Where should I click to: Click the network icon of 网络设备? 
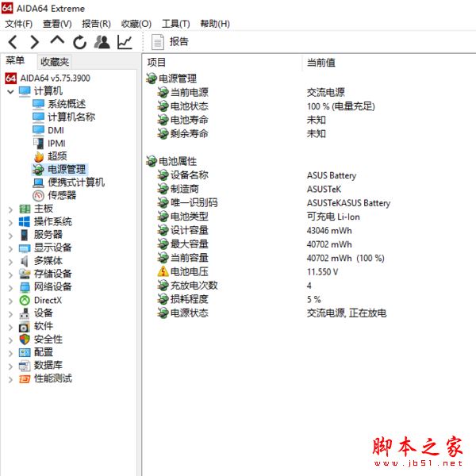click(x=25, y=287)
